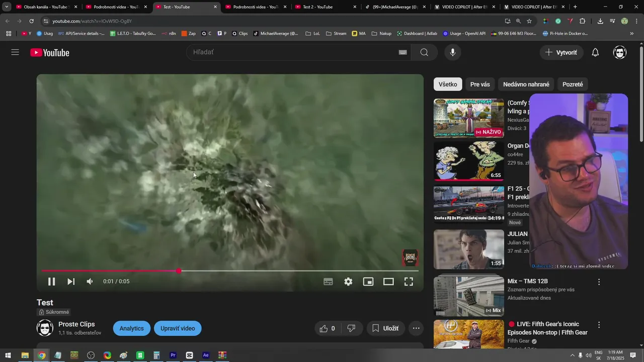Image resolution: width=644 pixels, height=362 pixels.
Task: Open the tab search dropdown
Action: point(7,7)
